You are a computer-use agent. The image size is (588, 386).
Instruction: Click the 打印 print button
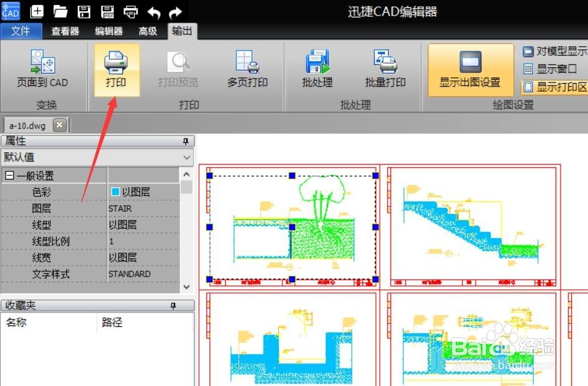pos(116,69)
